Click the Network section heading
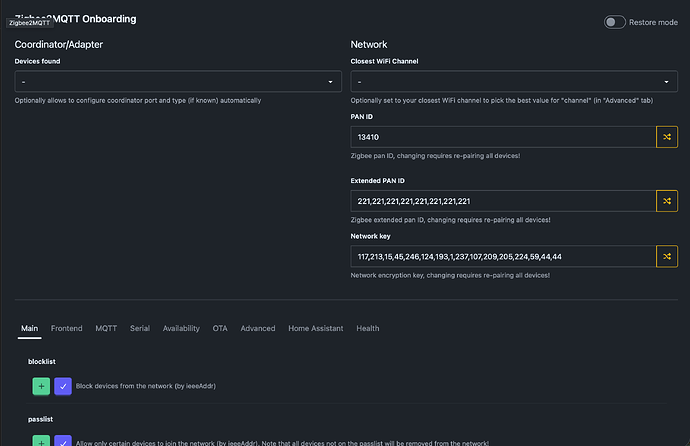The width and height of the screenshot is (690, 446). point(369,44)
